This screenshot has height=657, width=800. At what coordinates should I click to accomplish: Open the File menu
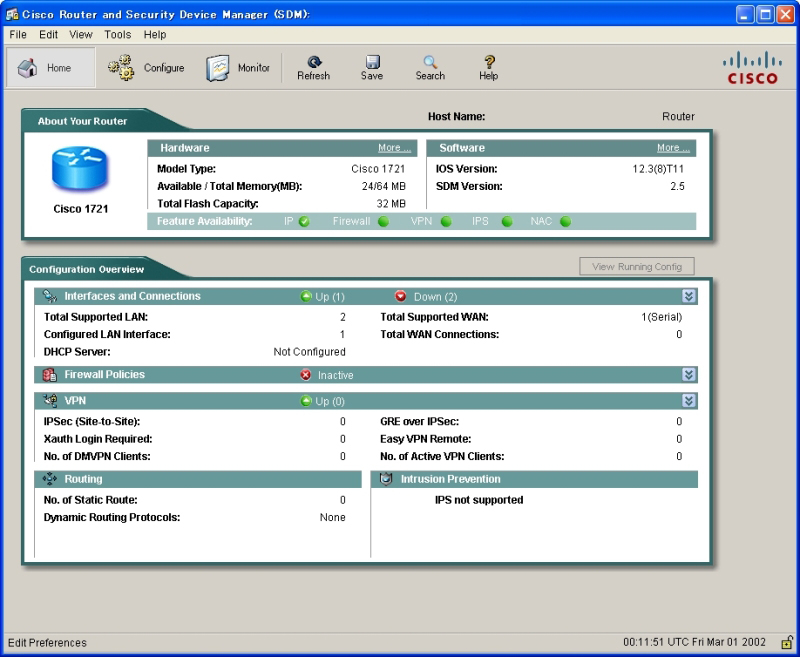point(18,34)
